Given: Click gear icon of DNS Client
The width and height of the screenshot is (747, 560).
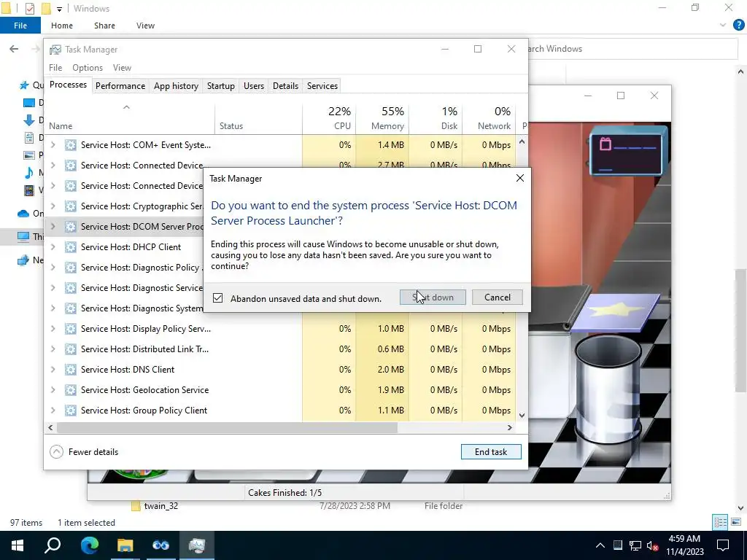Looking at the screenshot, I should 71,370.
